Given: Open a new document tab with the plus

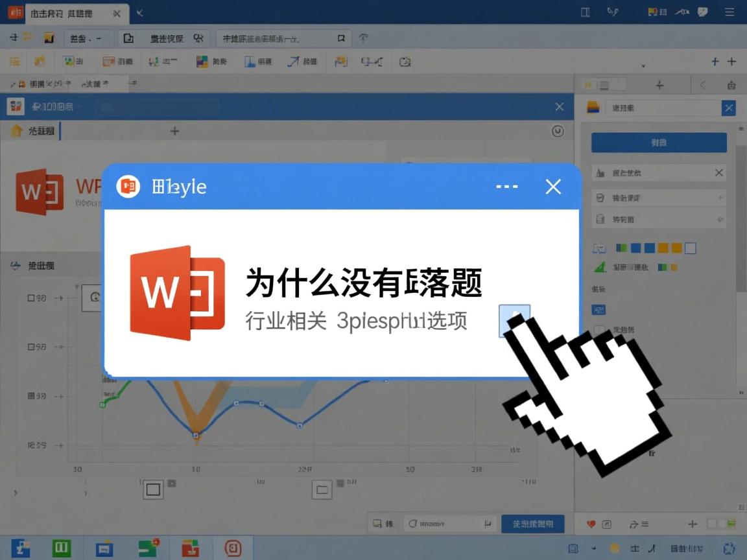Looking at the screenshot, I should coord(174,131).
